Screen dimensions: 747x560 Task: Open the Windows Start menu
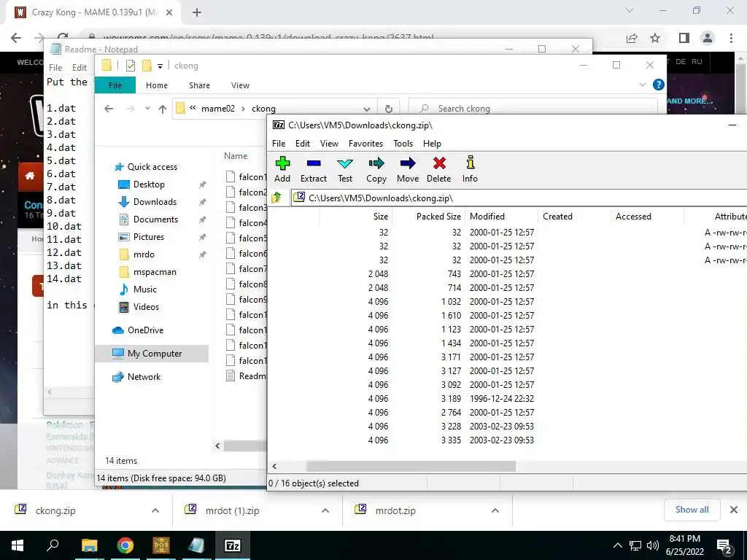coord(18,545)
